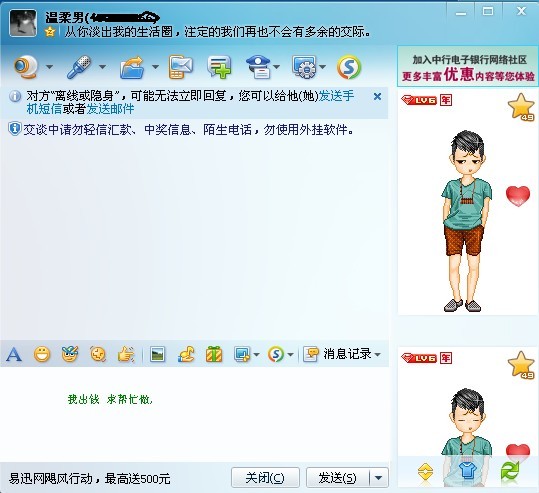Click in the message input box
The image size is (539, 493).
pos(194,414)
